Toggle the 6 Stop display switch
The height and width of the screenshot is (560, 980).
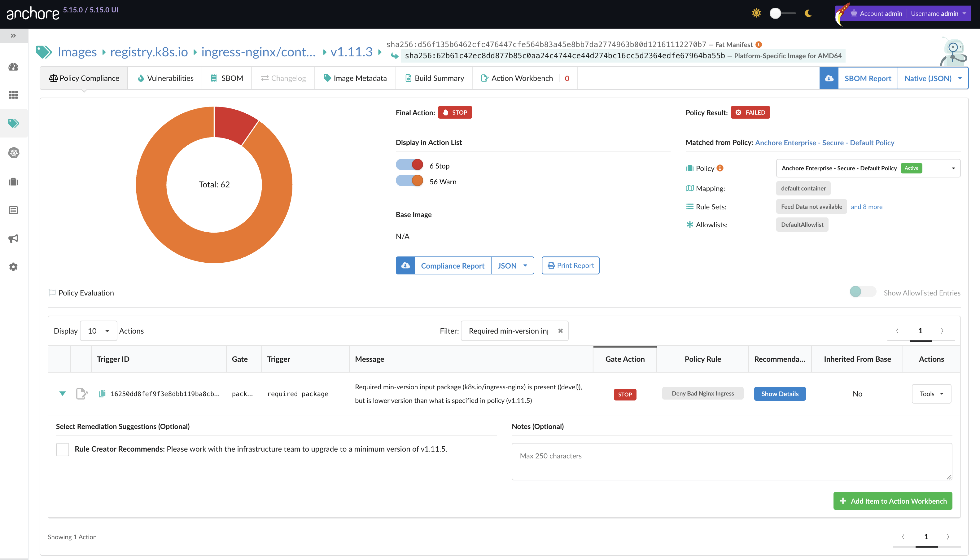coord(409,164)
